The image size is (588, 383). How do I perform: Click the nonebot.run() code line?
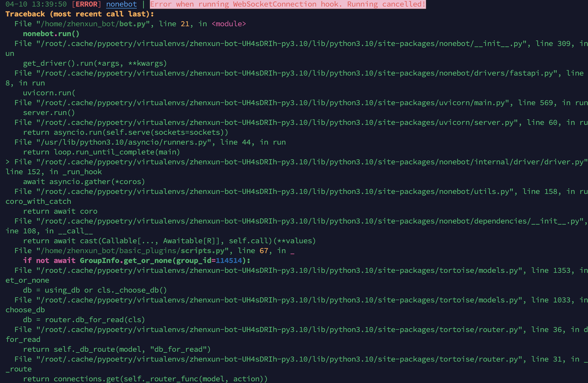pos(51,34)
